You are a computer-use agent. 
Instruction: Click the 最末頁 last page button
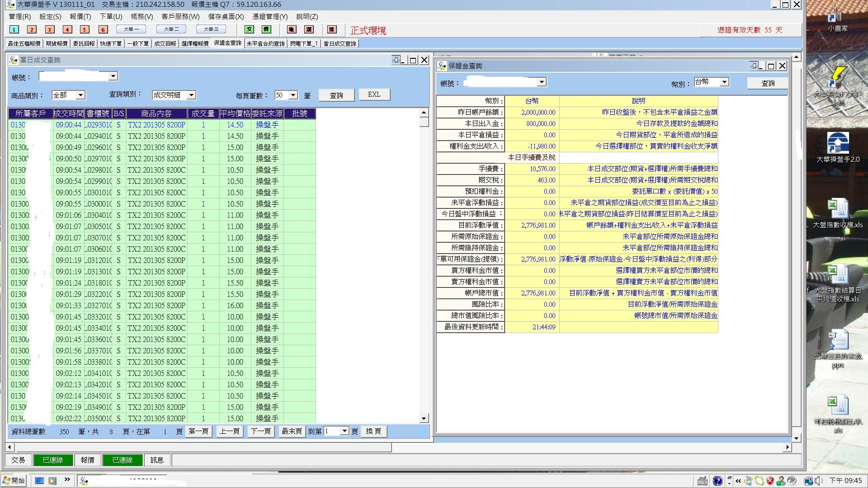(x=292, y=431)
